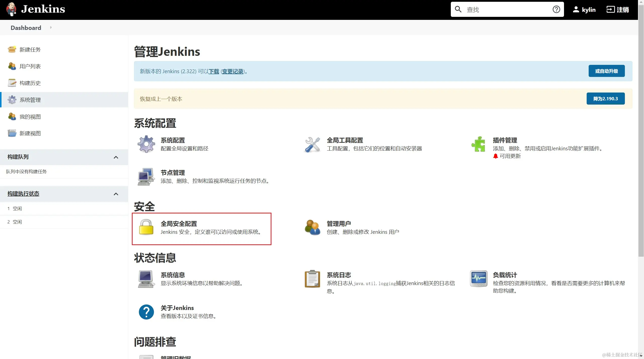Image resolution: width=644 pixels, height=359 pixels.
Task: Open 我的视图 in the sidebar
Action: [30, 117]
